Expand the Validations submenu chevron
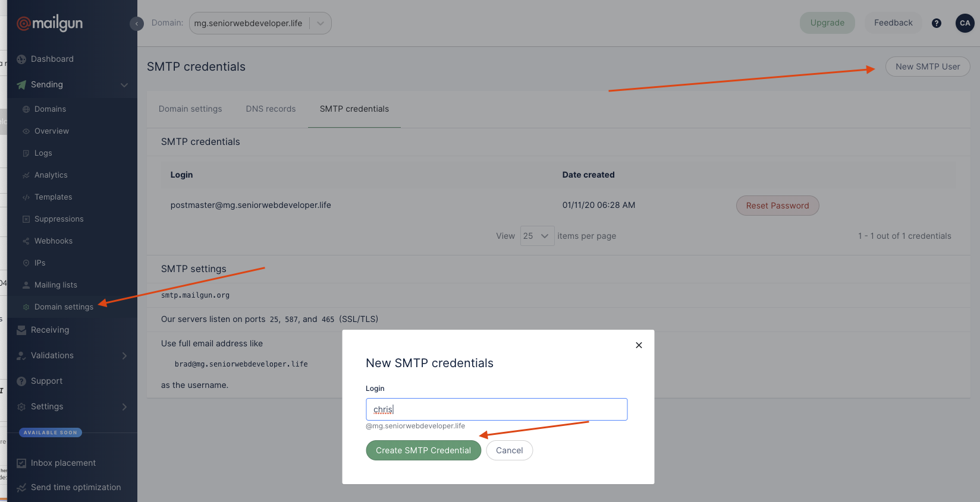The height and width of the screenshot is (502, 980). click(x=124, y=356)
